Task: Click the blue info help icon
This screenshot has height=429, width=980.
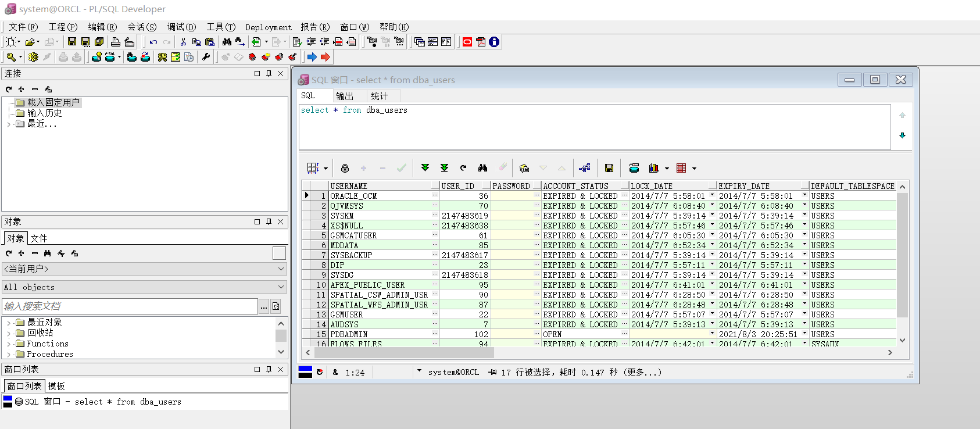Action: click(x=494, y=42)
